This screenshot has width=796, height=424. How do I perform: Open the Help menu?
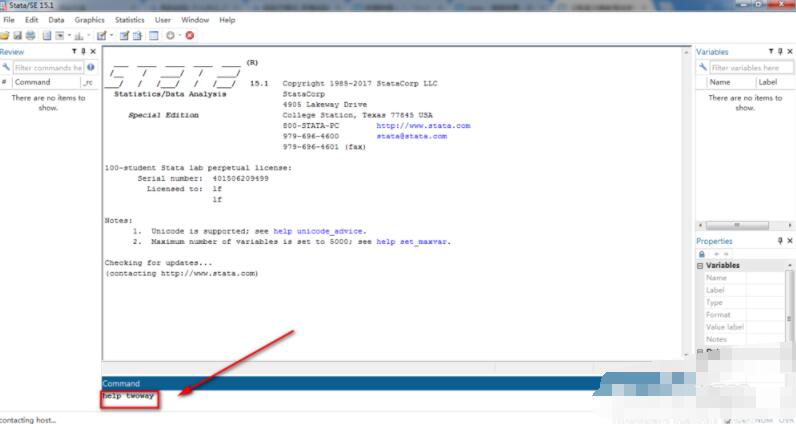pos(227,20)
